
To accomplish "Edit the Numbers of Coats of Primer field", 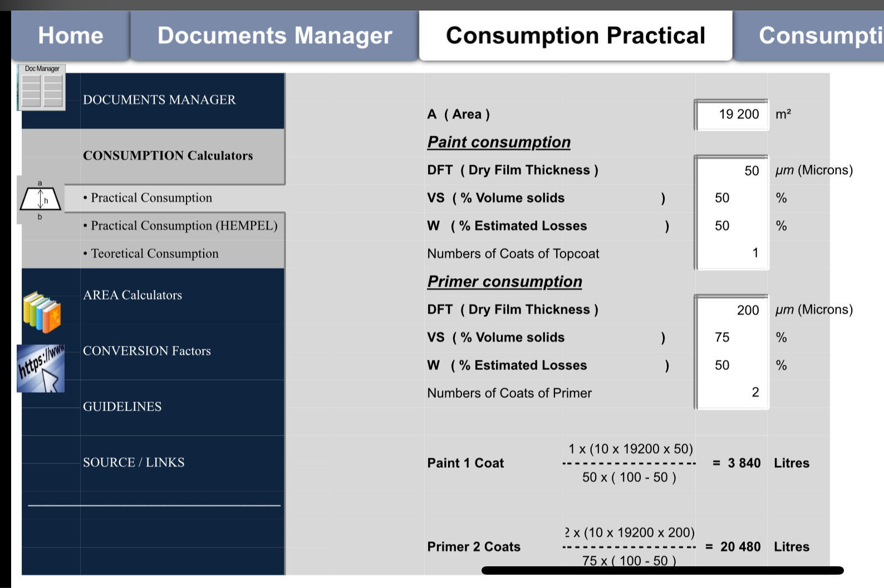I will [731, 393].
